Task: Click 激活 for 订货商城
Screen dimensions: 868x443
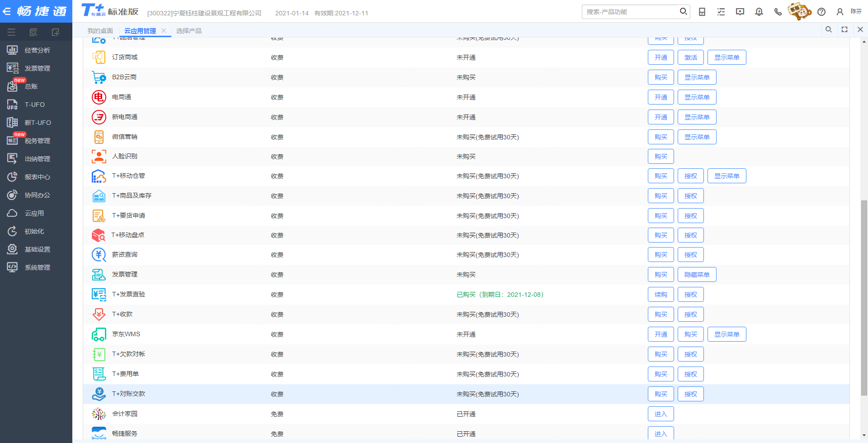Action: click(x=691, y=57)
